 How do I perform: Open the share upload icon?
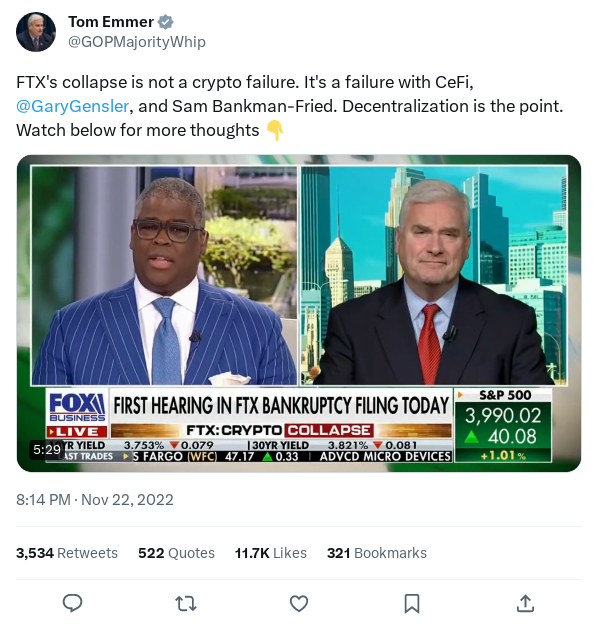tap(525, 603)
